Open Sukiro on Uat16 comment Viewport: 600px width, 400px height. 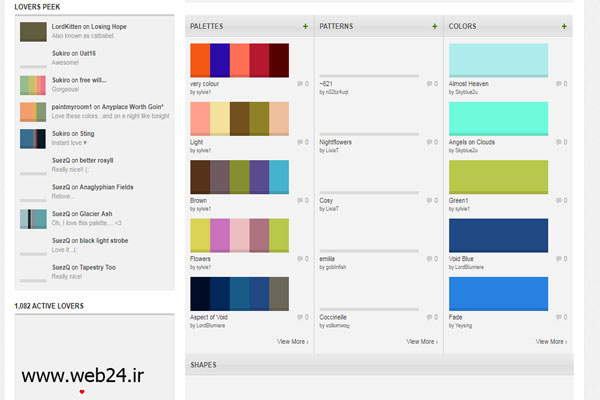pyautogui.click(x=74, y=54)
